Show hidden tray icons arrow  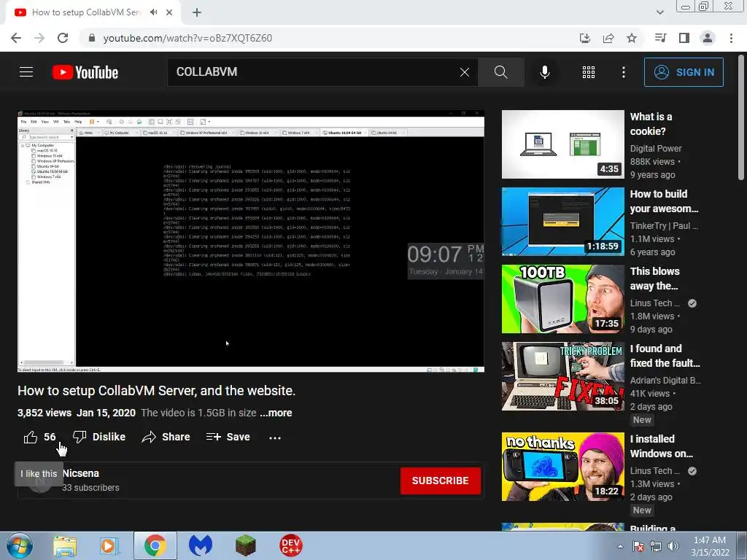point(620,546)
